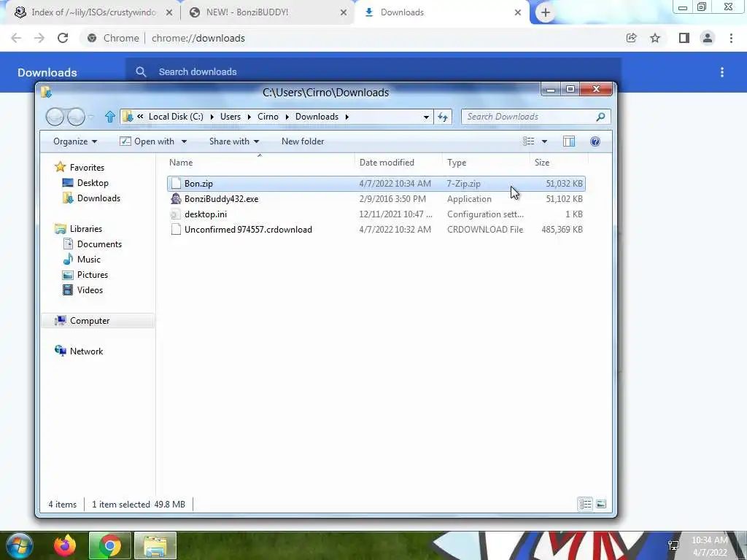Reload page in Chrome

[63, 38]
